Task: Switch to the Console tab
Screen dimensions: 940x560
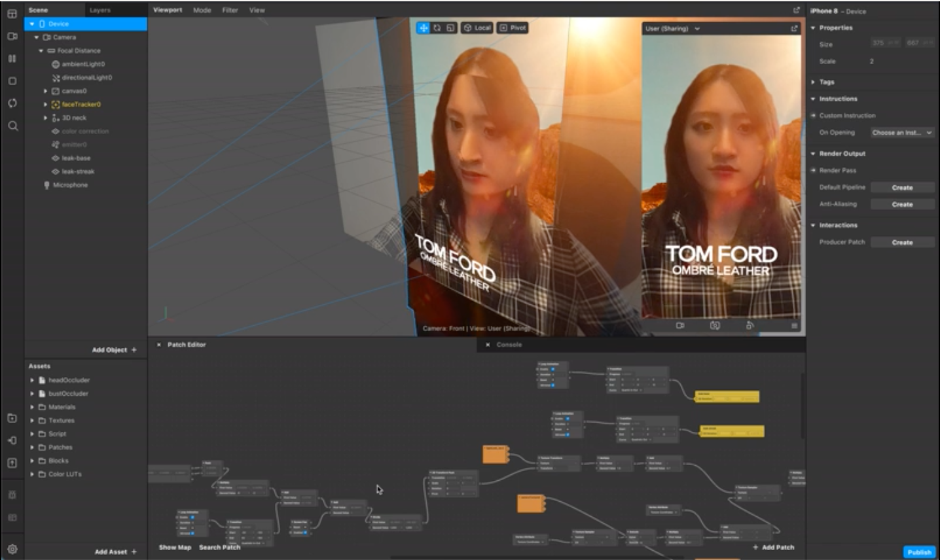Action: [509, 344]
